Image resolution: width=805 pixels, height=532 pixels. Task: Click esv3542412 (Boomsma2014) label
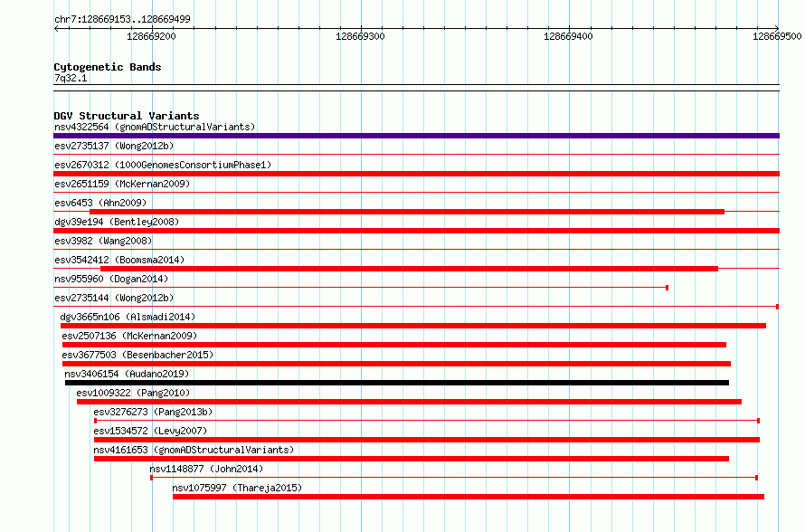[119, 260]
